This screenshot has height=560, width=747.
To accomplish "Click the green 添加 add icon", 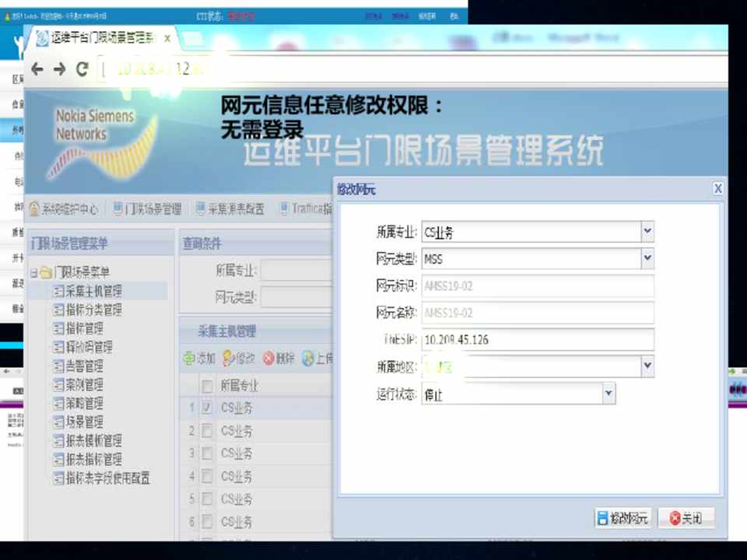I will (x=189, y=359).
